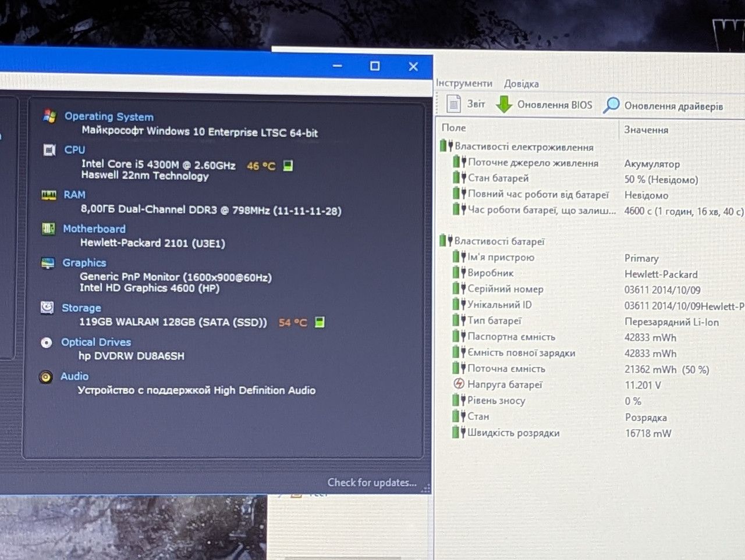Click the Hewlett-Packard 2101 (U3E1) text
The width and height of the screenshot is (745, 560).
click(152, 243)
